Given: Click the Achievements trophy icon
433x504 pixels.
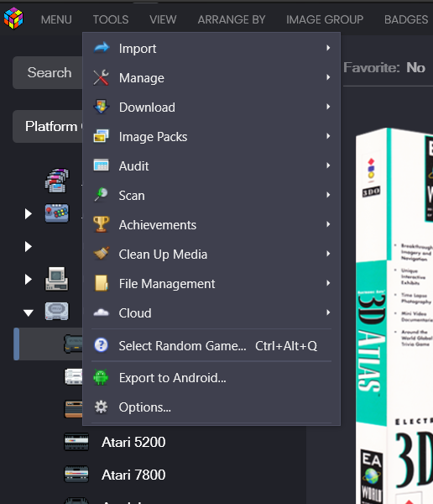Looking at the screenshot, I should [102, 224].
